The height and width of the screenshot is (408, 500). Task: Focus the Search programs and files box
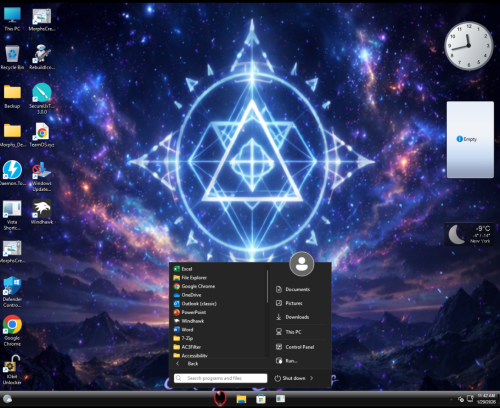tap(221, 378)
